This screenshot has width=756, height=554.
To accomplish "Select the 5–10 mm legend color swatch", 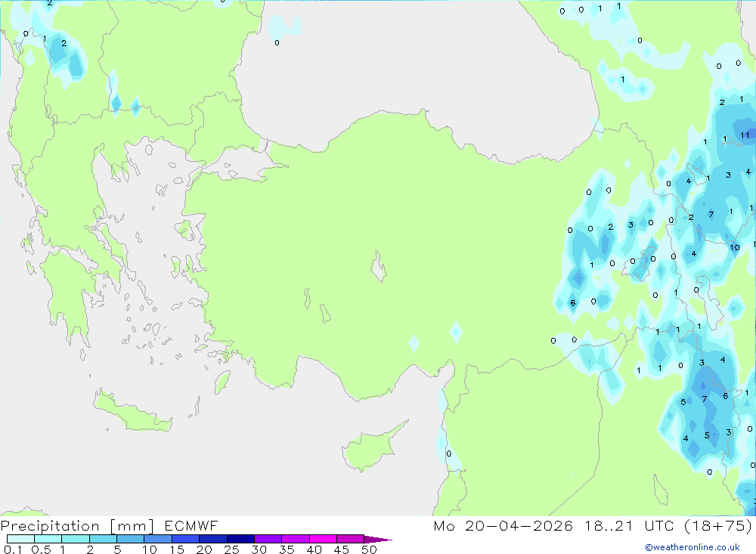I will (131, 539).
